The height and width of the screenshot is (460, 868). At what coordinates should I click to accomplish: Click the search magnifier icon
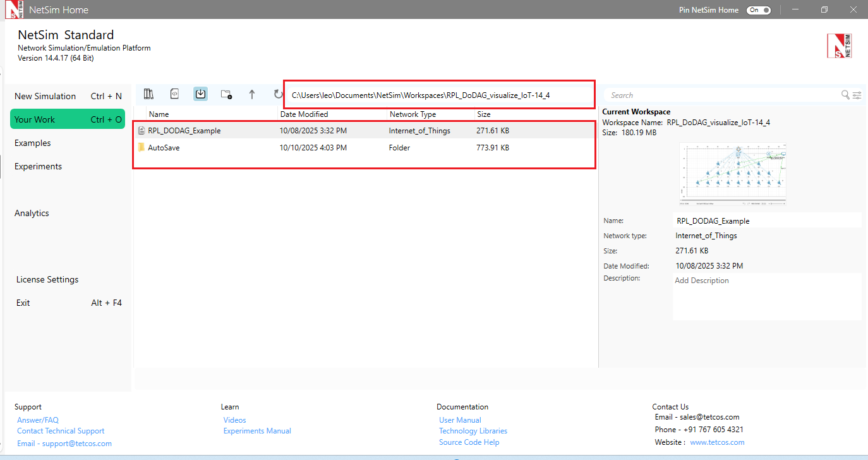pos(845,95)
